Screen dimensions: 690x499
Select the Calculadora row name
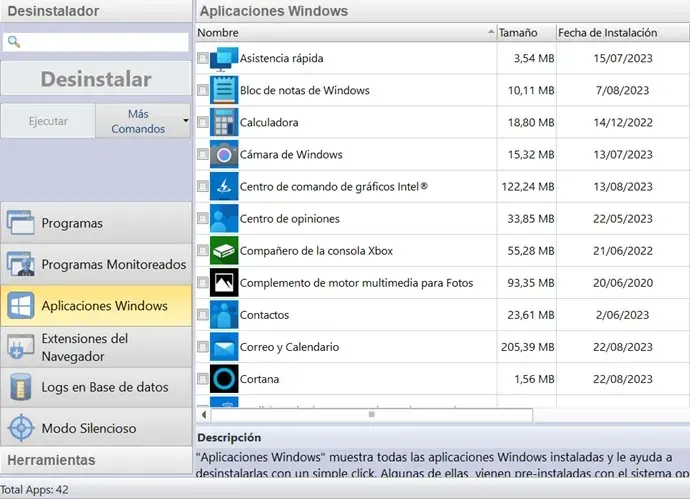coord(269,122)
